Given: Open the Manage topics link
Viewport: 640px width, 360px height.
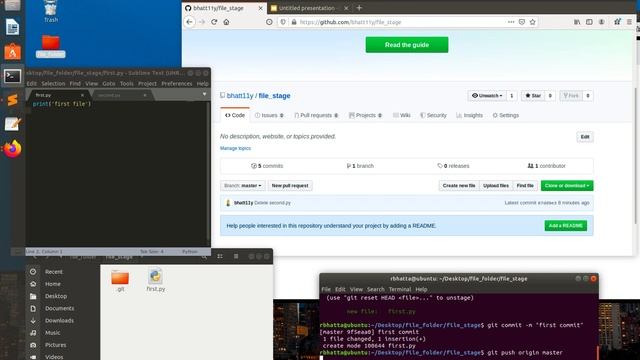Looking at the screenshot, I should pyautogui.click(x=235, y=148).
